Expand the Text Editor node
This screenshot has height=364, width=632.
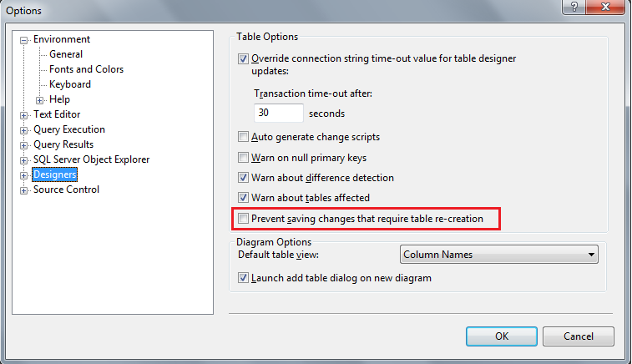click(x=23, y=115)
